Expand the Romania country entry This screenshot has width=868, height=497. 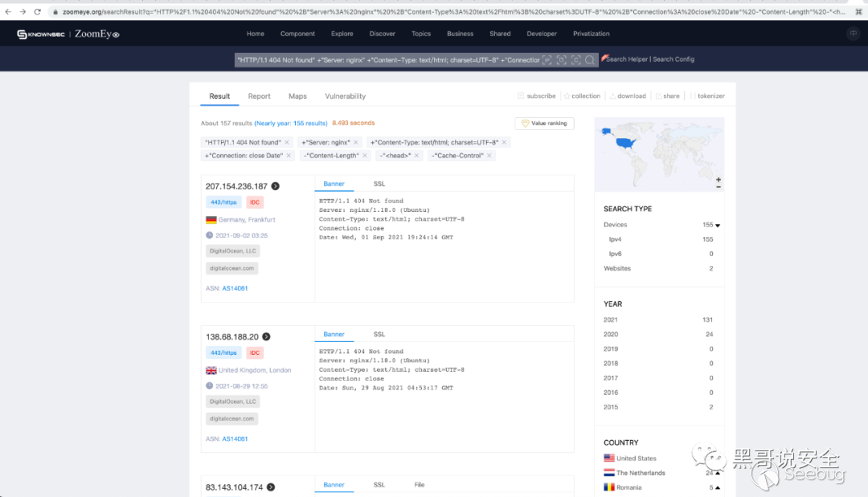(x=718, y=487)
